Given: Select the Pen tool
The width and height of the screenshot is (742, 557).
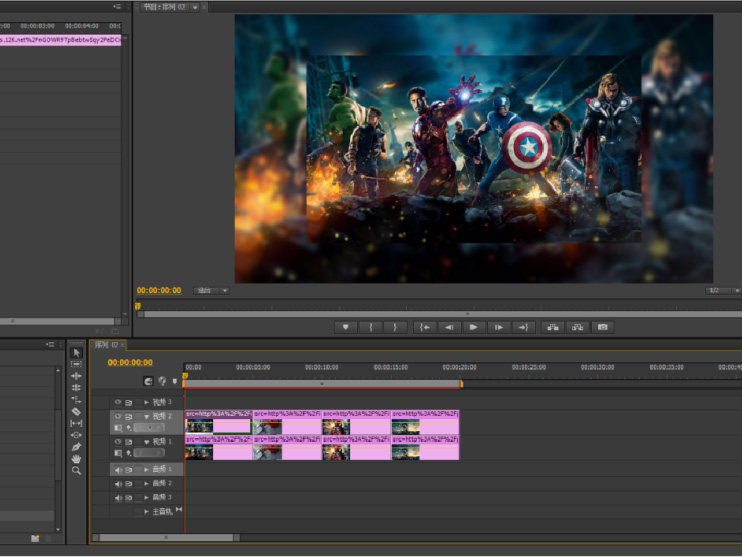Looking at the screenshot, I should [76, 447].
